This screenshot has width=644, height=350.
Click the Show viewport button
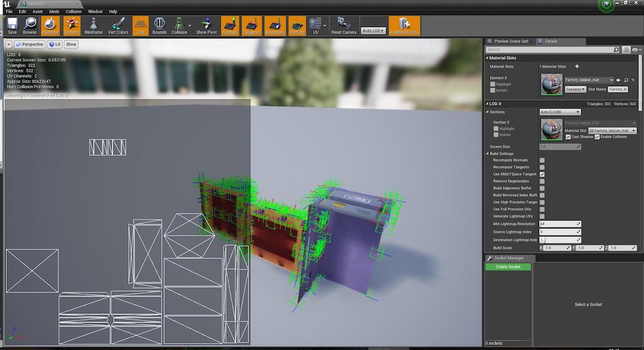pos(71,45)
